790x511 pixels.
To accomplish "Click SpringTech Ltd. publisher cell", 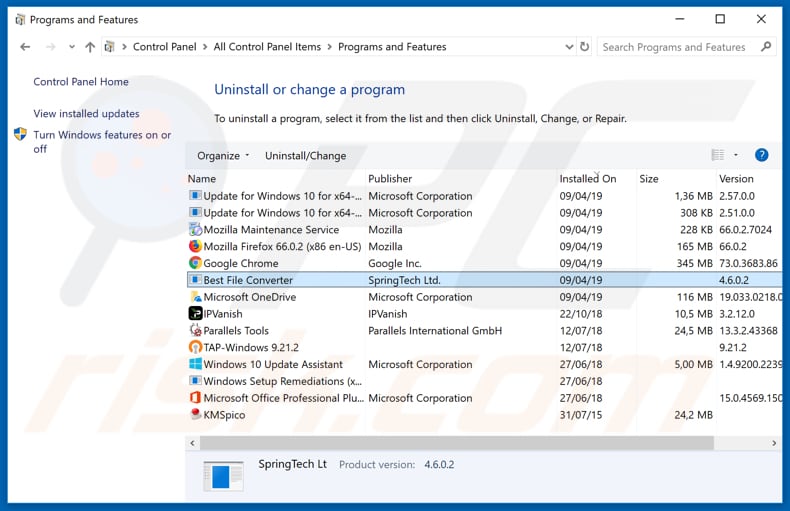I will coord(404,280).
